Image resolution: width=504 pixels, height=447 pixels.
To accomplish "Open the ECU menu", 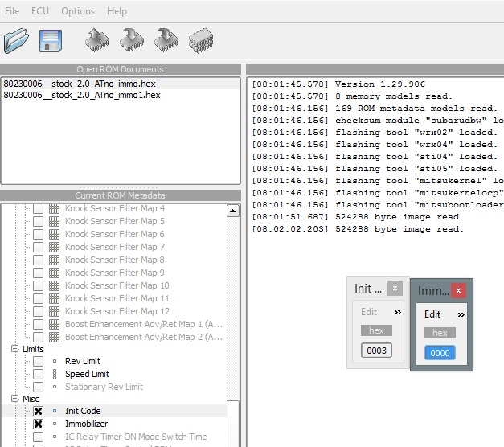I will click(40, 11).
